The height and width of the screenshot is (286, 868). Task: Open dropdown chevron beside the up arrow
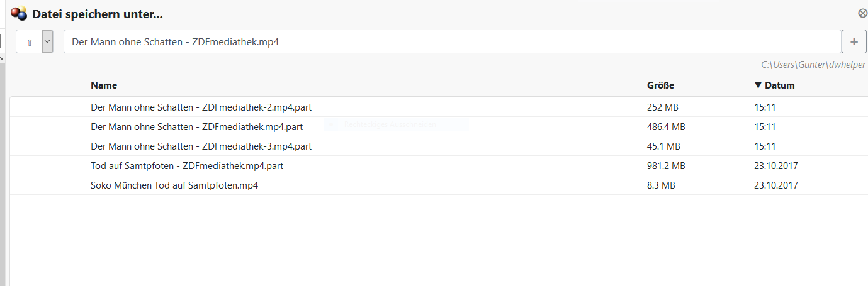[47, 42]
